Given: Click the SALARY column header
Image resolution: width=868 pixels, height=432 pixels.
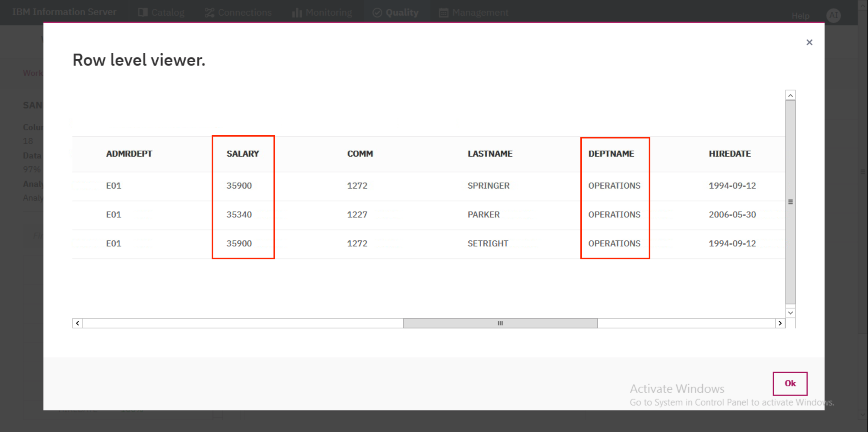Looking at the screenshot, I should click(x=243, y=154).
